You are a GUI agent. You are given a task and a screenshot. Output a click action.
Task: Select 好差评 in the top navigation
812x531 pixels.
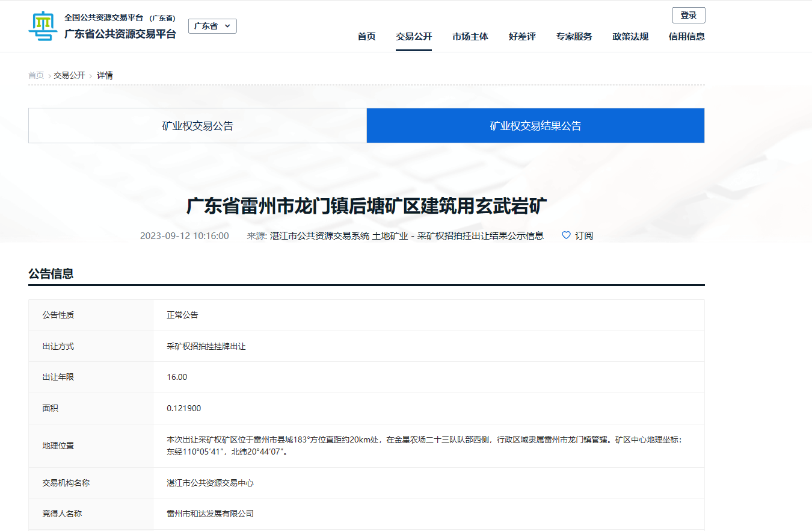point(522,37)
